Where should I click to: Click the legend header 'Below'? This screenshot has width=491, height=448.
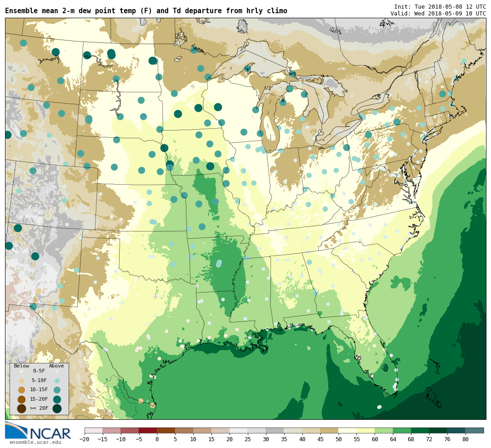tap(22, 366)
